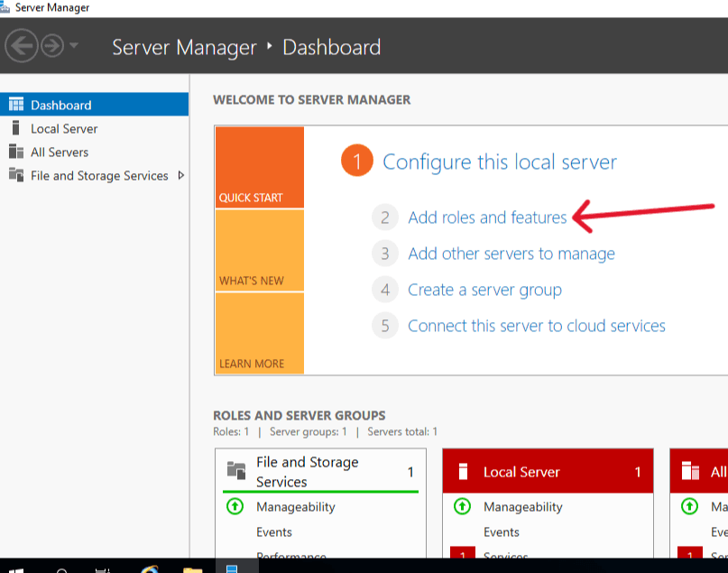Viewport: 728px width, 573px height.
Task: Click the File and Storage Services sidebar icon
Action: (x=16, y=175)
